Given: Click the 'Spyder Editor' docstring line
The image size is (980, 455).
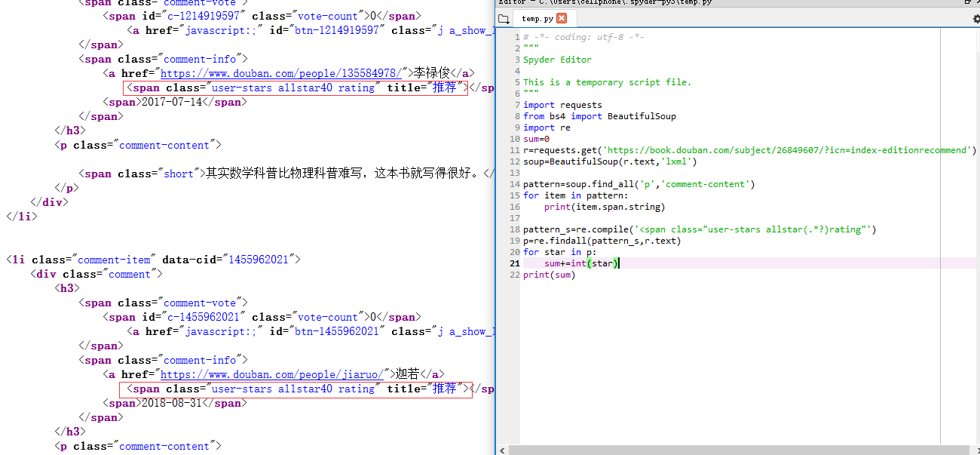Looking at the screenshot, I should [x=557, y=60].
